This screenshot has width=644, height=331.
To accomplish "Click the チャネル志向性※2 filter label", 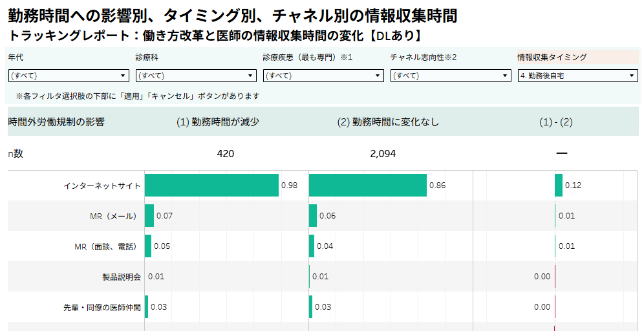I will point(424,57).
